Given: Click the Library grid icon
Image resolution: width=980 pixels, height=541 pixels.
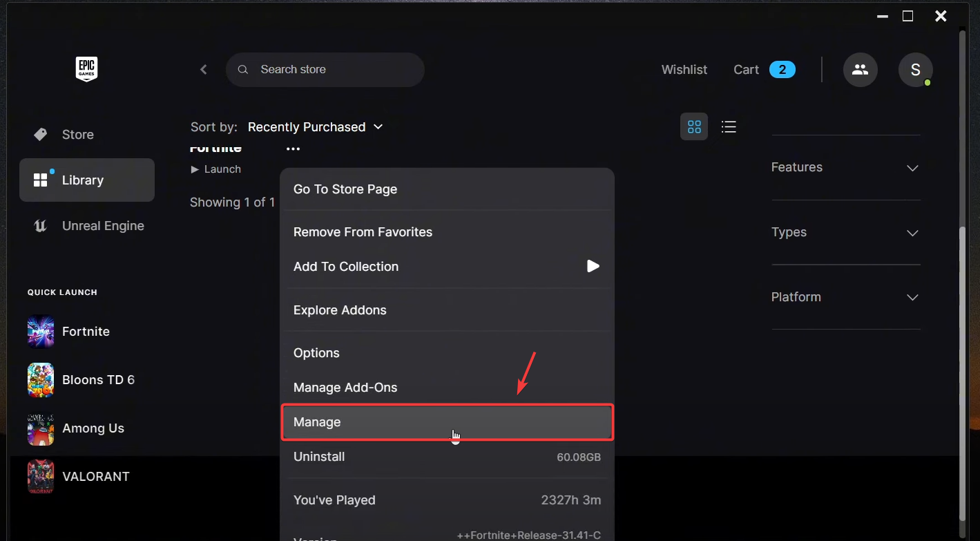Looking at the screenshot, I should [x=41, y=180].
